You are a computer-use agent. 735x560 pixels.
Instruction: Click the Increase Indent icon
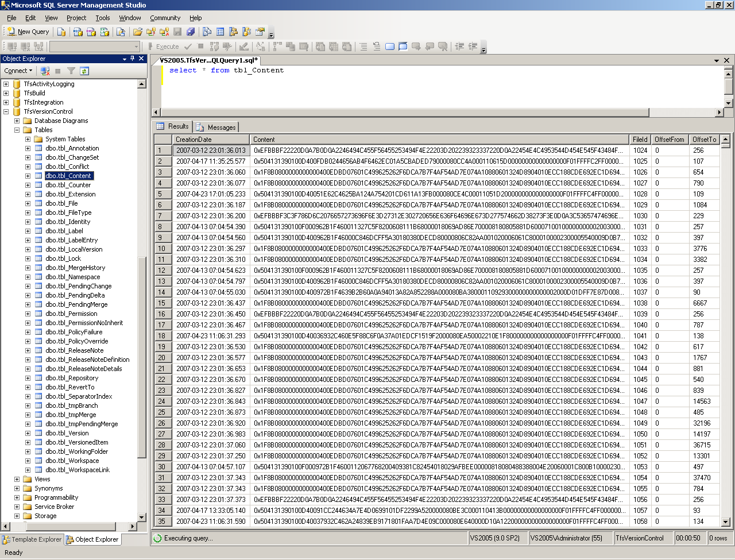473,47
